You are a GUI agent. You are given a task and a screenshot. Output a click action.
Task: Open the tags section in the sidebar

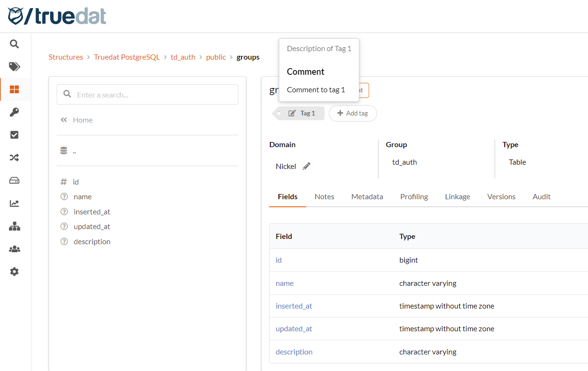15,66
